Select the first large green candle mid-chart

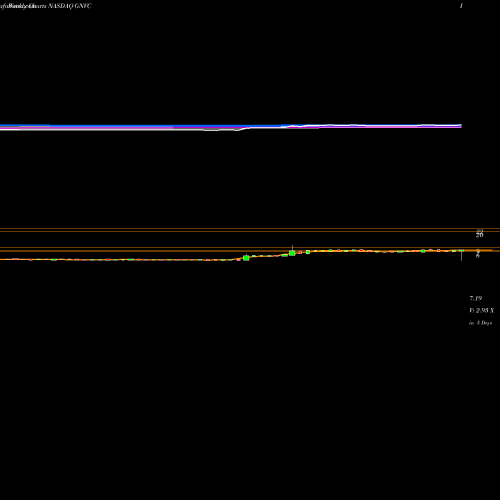click(246, 258)
